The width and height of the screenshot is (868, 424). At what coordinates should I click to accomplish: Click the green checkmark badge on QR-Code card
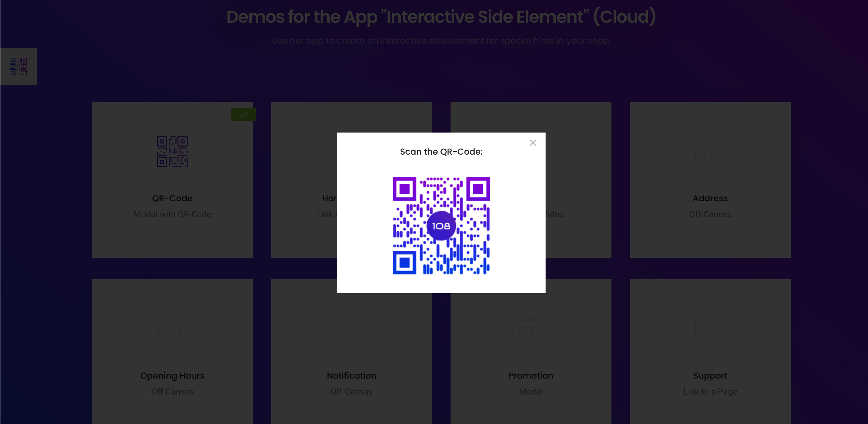243,115
